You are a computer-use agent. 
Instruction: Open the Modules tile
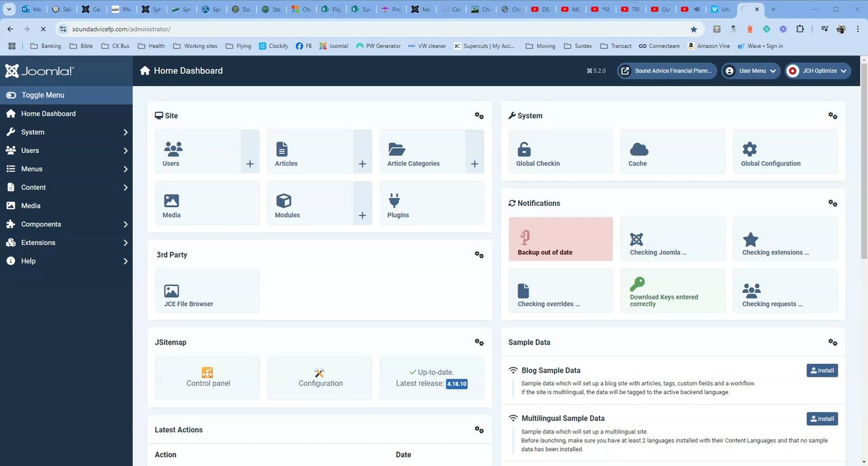[x=310, y=203]
